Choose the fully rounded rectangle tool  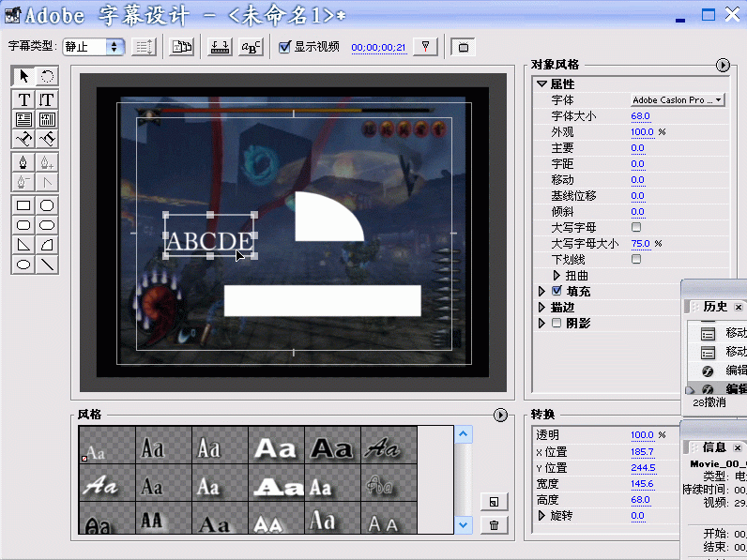47,225
